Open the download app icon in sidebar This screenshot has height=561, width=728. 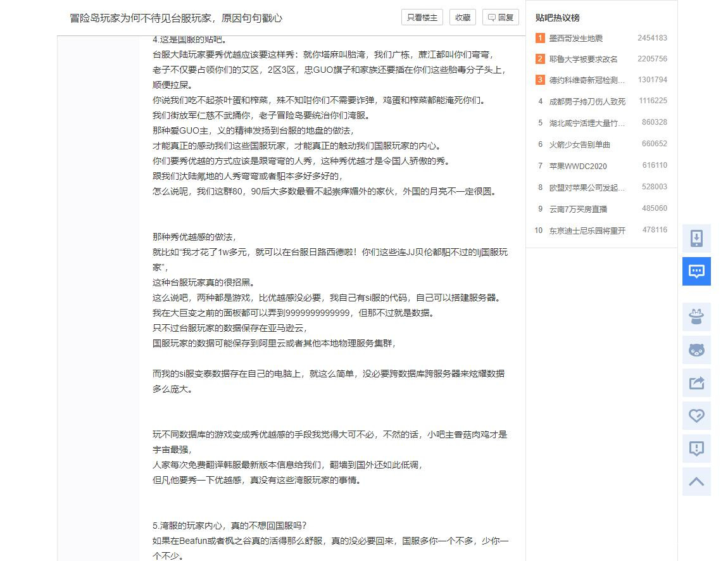[x=696, y=238]
